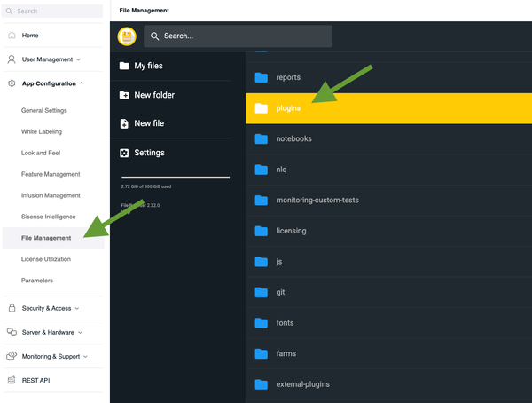This screenshot has height=403, width=532.
Task: Expand the Security & Access chevron
Action: (77, 308)
